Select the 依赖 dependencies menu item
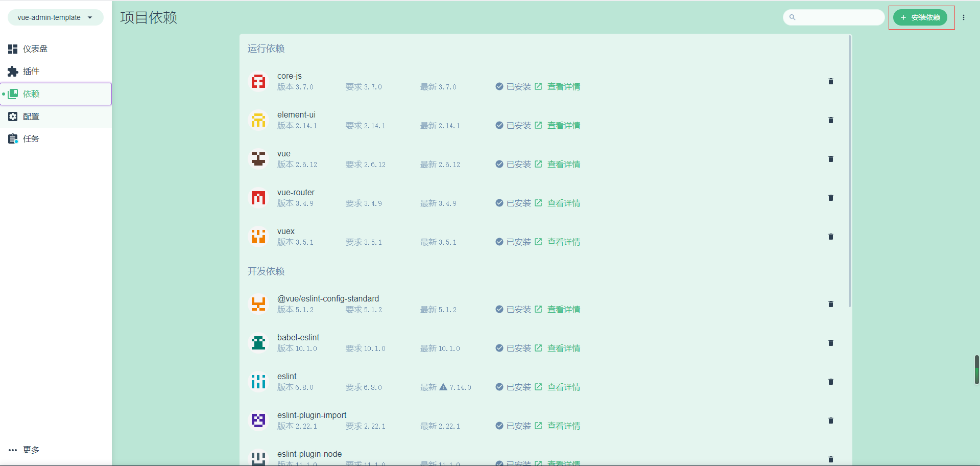The image size is (980, 466). point(56,94)
